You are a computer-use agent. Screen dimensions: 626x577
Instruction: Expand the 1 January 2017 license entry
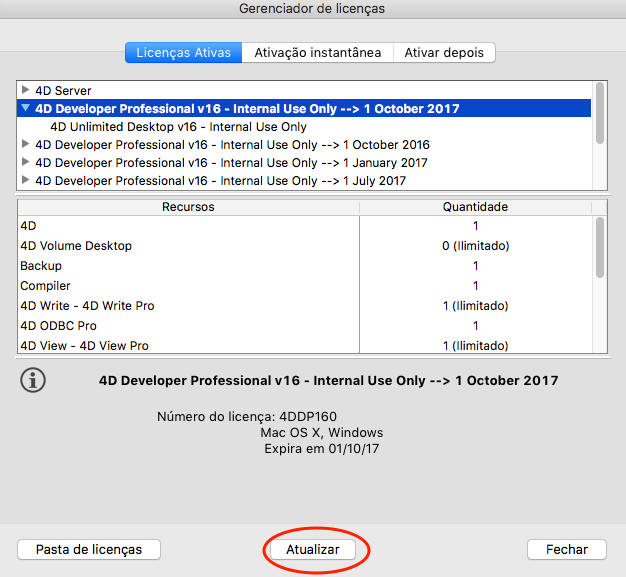click(26, 163)
